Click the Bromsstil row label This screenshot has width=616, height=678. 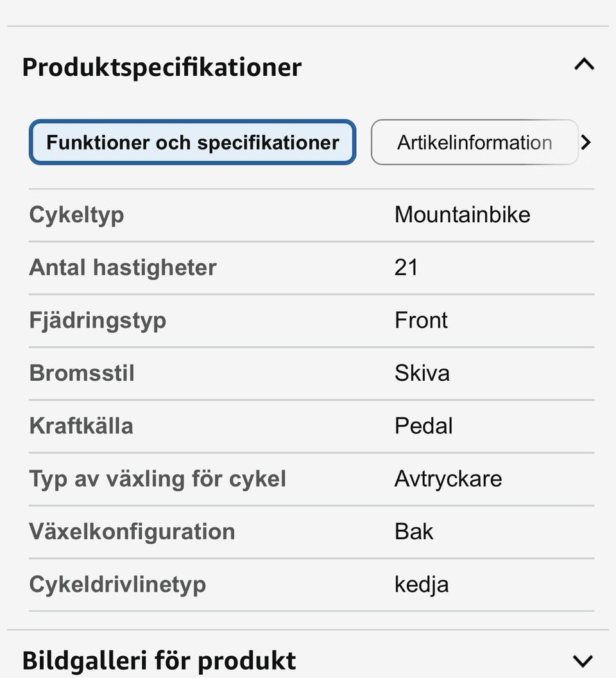[82, 373]
